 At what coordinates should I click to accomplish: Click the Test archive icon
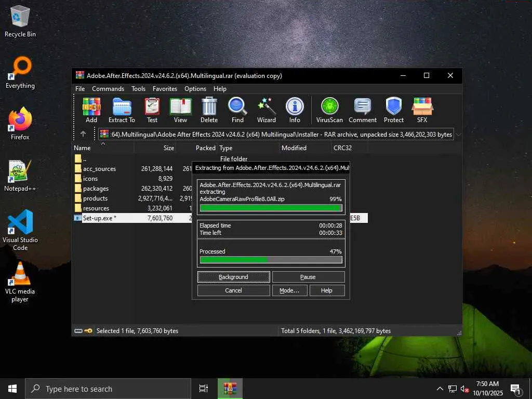(152, 110)
